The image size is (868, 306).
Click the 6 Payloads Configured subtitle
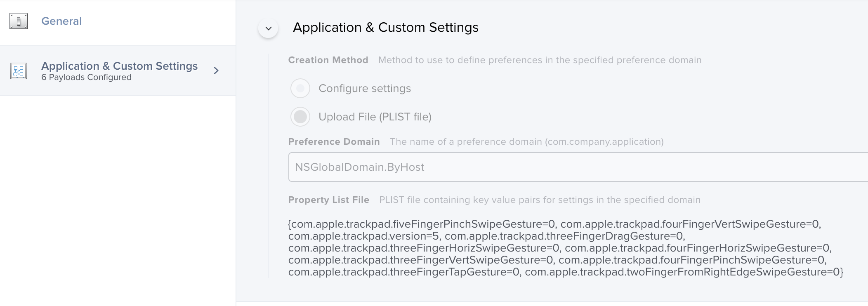[x=86, y=78]
